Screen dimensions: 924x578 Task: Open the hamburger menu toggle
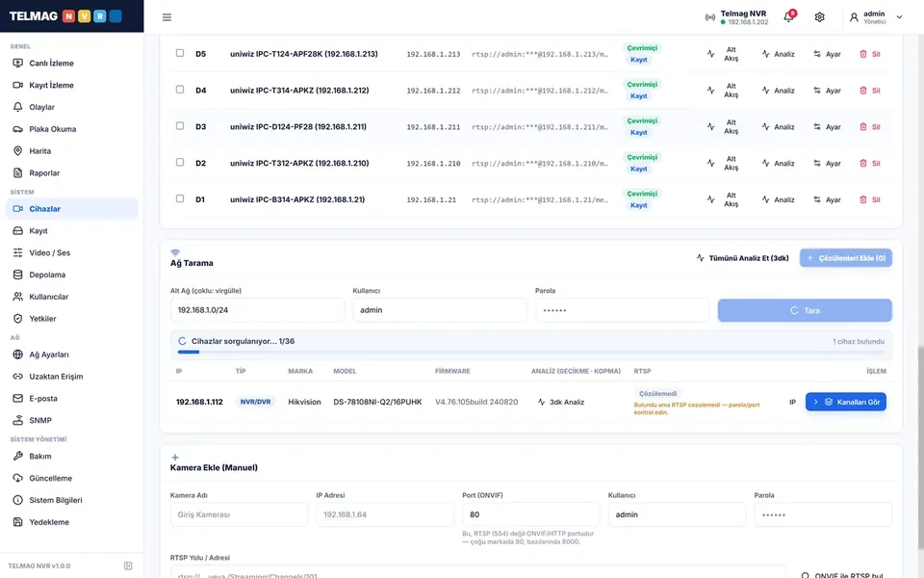(x=167, y=17)
